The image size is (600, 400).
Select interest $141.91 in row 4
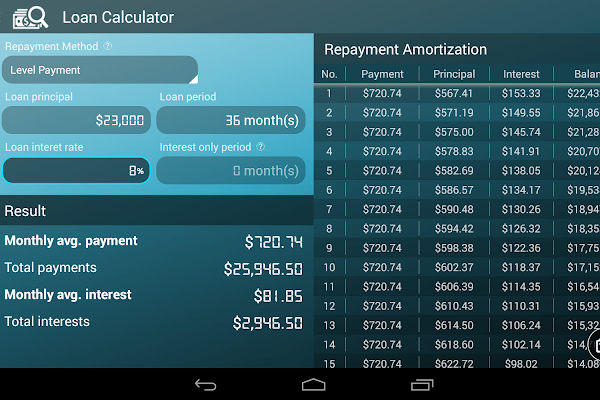click(521, 151)
